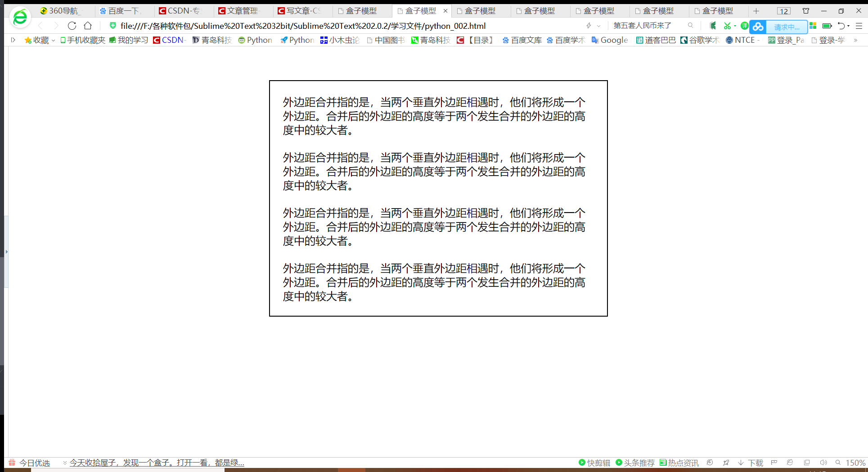Switch to the 百度一下 tab
Viewport: 868px width, 472px height.
121,10
